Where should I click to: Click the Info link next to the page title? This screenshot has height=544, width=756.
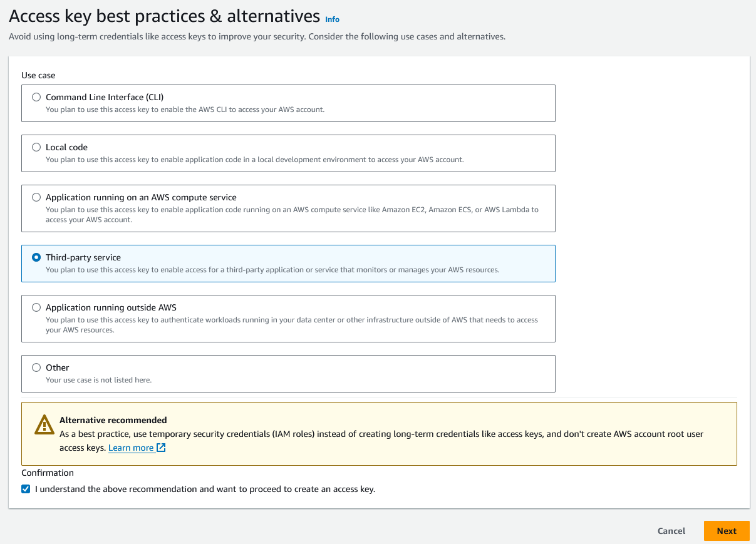(332, 19)
